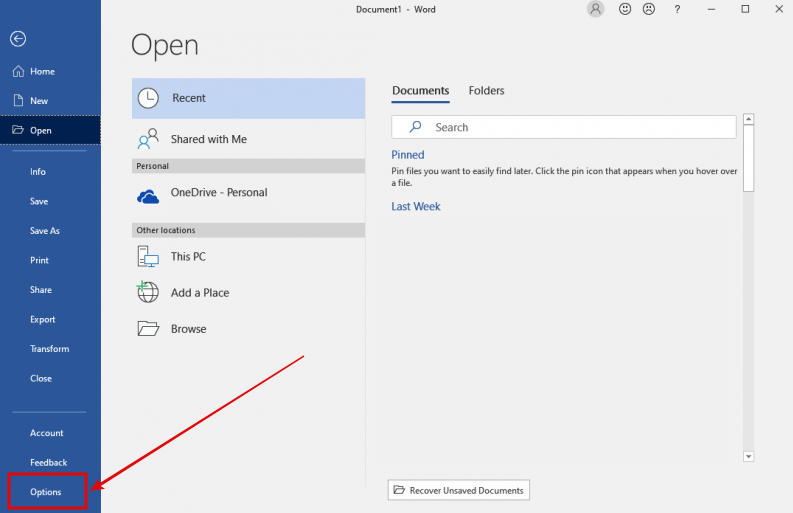Click the scrollbar up arrow
Screen dimensions: 793x513
[x=748, y=119]
